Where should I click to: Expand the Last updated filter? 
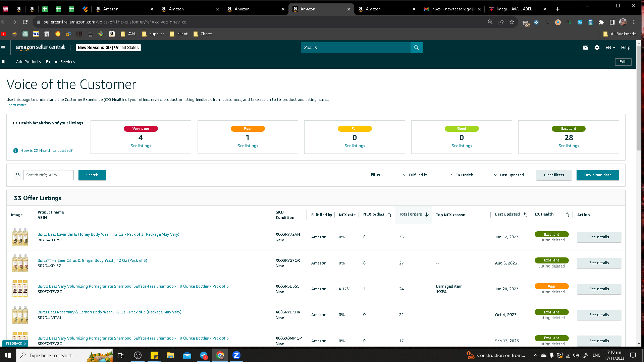[x=509, y=175]
